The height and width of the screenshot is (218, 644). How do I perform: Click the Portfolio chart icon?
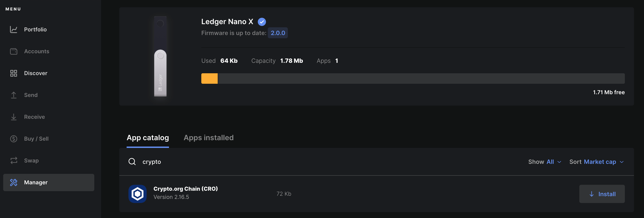tap(13, 29)
